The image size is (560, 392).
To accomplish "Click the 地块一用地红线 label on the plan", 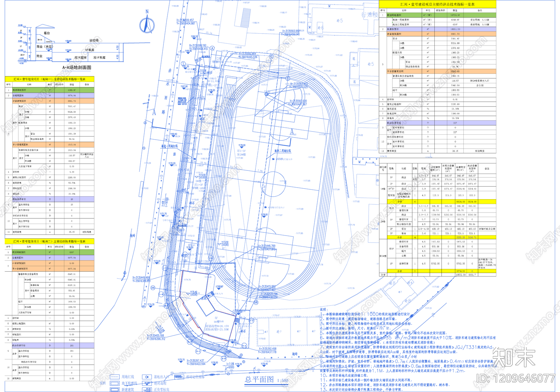I will (169, 146).
